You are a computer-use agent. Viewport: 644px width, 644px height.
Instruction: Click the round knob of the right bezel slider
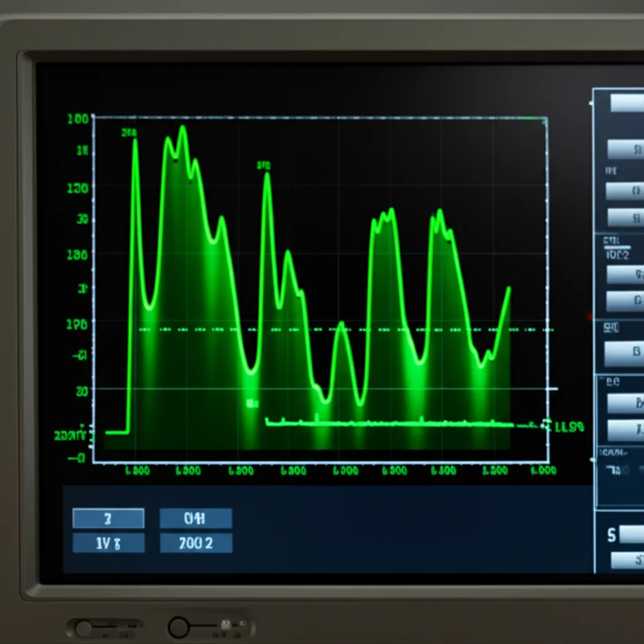pos(179,627)
